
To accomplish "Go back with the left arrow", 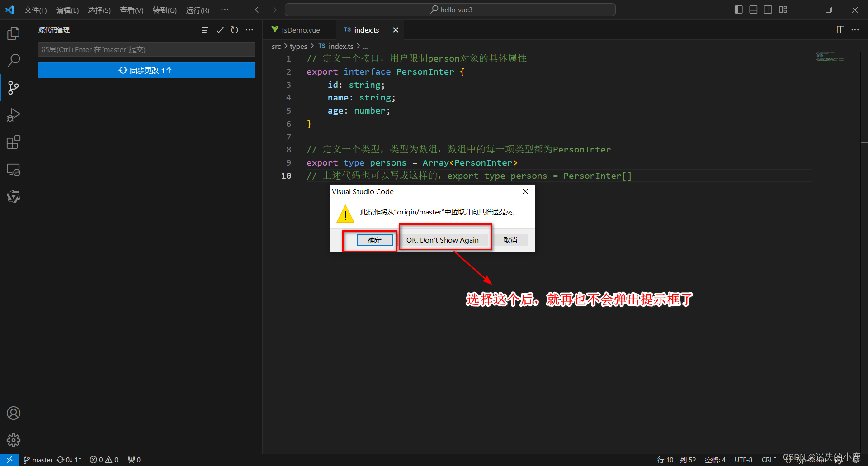I will (258, 10).
